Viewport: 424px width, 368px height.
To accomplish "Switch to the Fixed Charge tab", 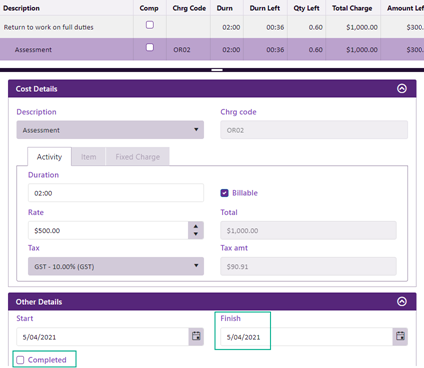I will pos(137,157).
